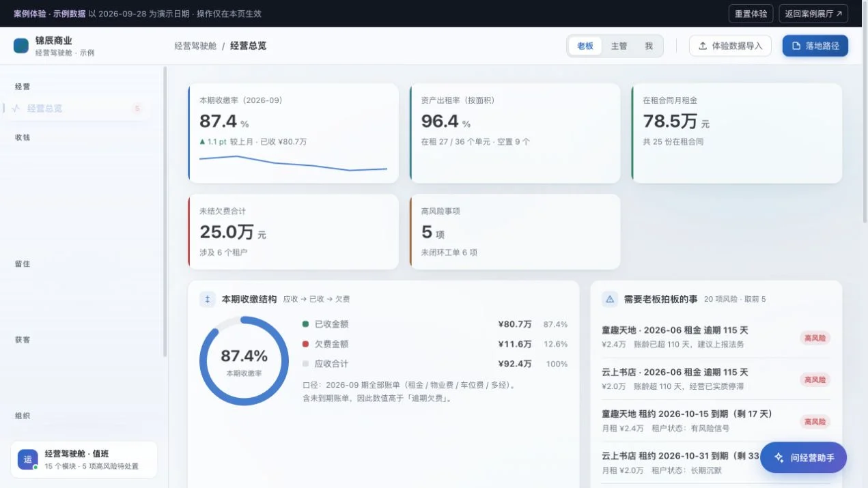Click the 获客 sidebar section label
Image resolution: width=868 pixels, height=488 pixels.
[x=23, y=339]
